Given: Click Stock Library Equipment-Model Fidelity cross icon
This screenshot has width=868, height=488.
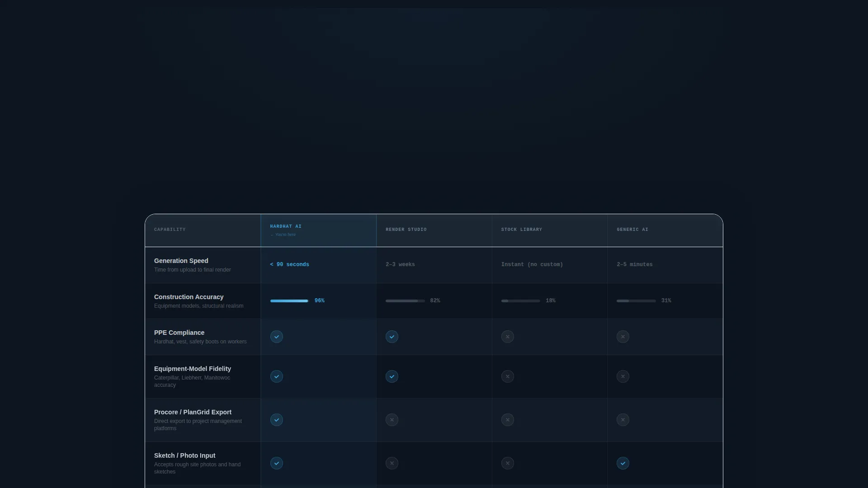Looking at the screenshot, I should (x=507, y=376).
